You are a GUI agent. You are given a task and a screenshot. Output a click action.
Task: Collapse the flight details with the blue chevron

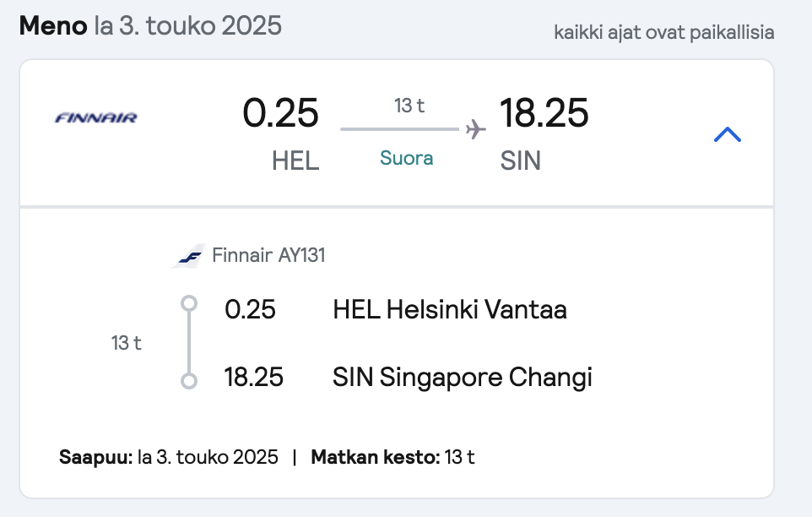pos(727,134)
